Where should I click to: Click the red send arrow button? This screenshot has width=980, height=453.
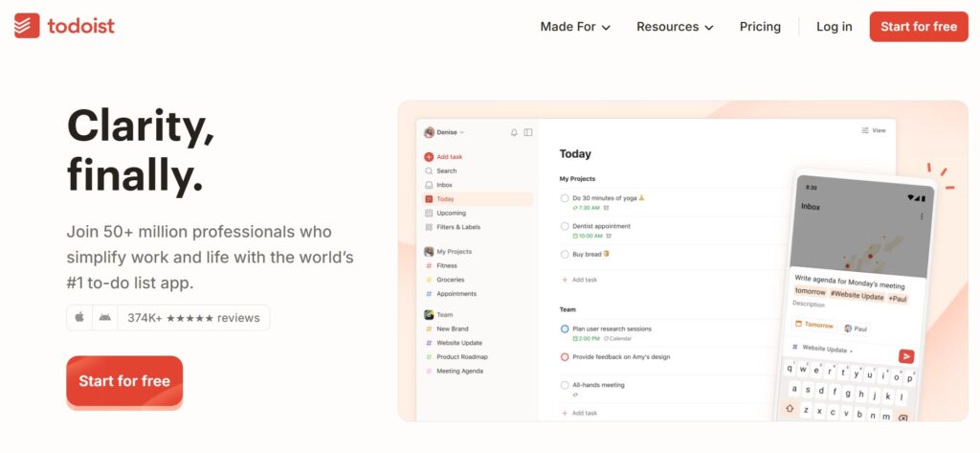click(906, 356)
